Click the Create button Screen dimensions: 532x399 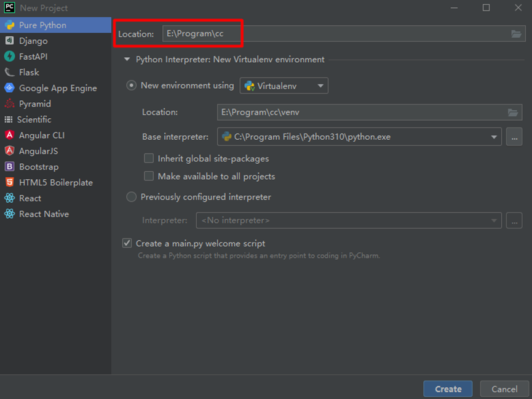(x=448, y=389)
